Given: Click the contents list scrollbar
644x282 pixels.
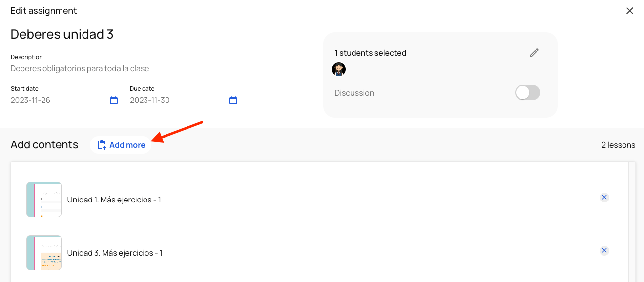Looking at the screenshot, I should (632, 220).
